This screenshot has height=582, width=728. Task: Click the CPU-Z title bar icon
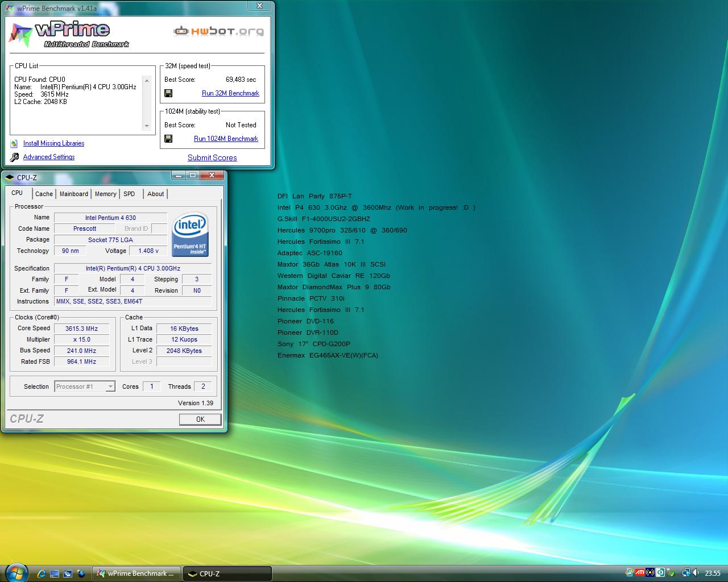pyautogui.click(x=10, y=177)
